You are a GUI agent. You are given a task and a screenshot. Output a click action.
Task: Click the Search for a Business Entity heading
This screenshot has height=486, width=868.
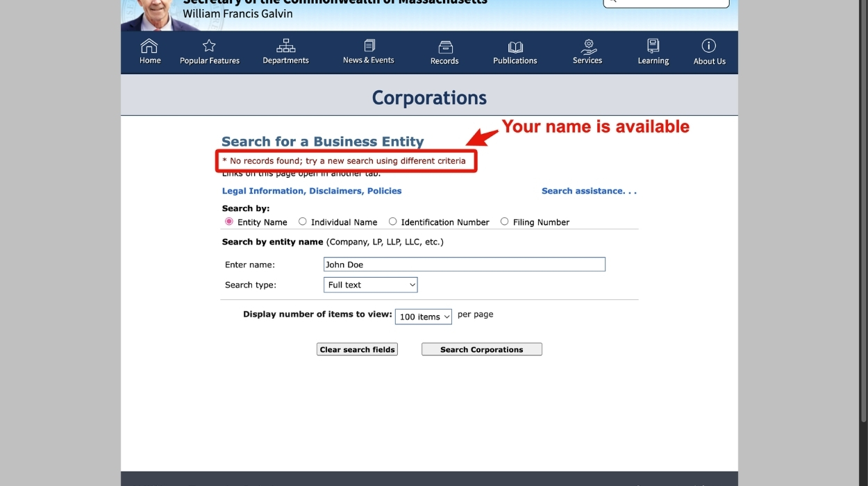point(322,142)
